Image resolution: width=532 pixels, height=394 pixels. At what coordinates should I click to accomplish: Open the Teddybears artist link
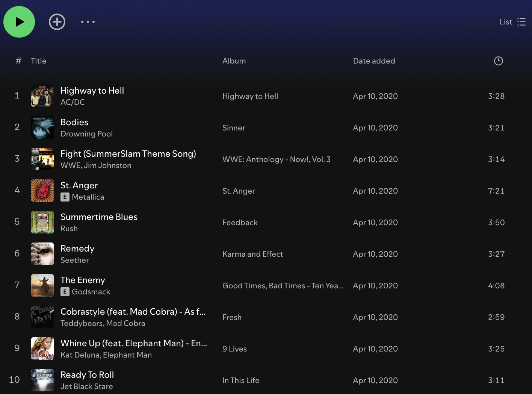(82, 323)
